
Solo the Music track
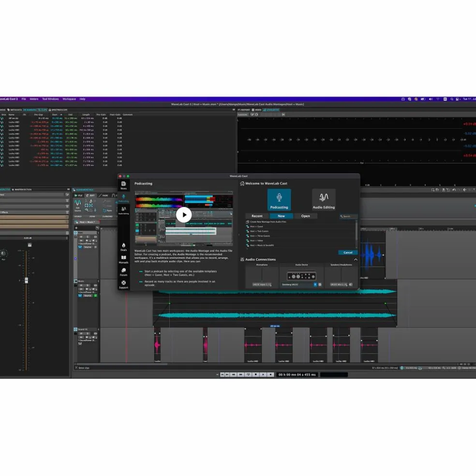tap(88, 285)
